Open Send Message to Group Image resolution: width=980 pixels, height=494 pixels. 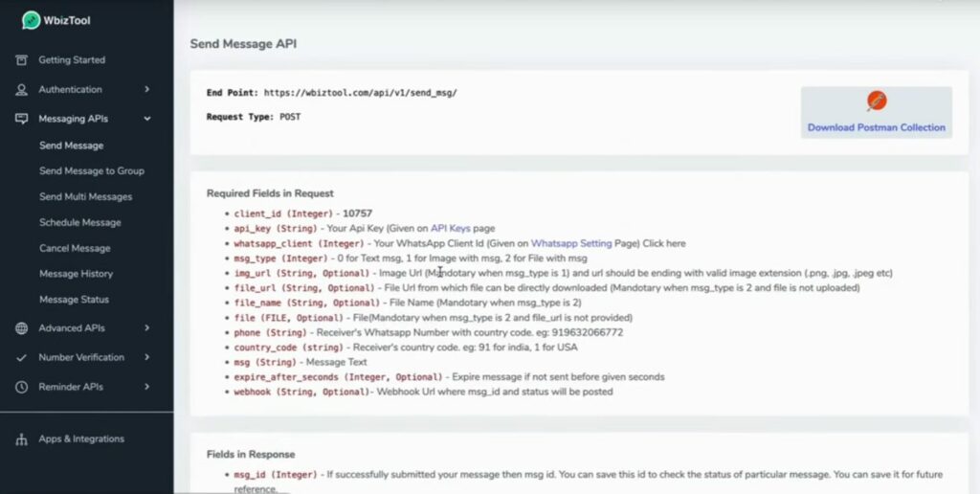point(92,170)
